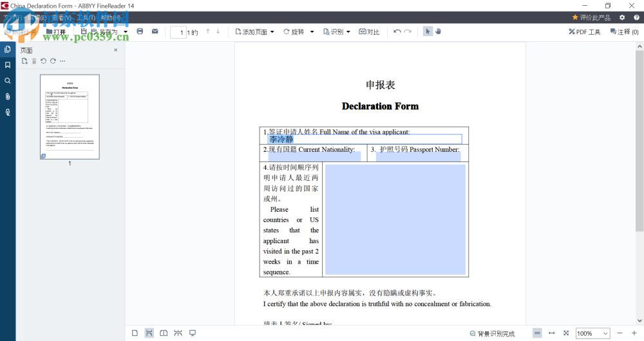Open application settings gear
The image size is (644, 341).
[x=622, y=17]
